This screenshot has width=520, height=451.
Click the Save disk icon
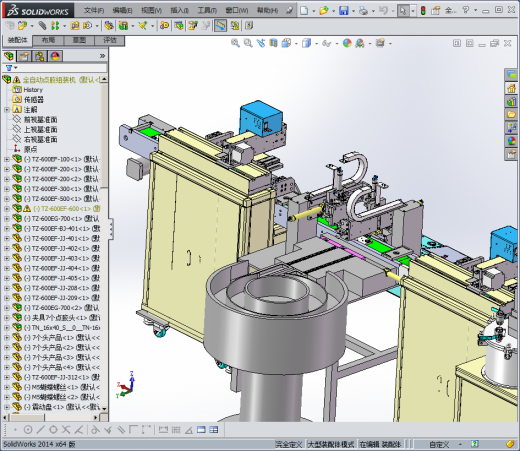pyautogui.click(x=343, y=10)
